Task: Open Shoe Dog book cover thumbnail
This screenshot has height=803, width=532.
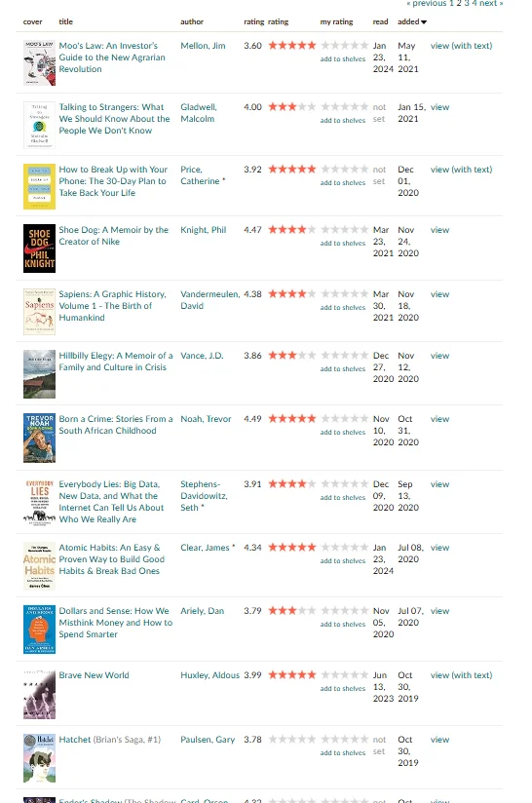Action: click(x=39, y=249)
